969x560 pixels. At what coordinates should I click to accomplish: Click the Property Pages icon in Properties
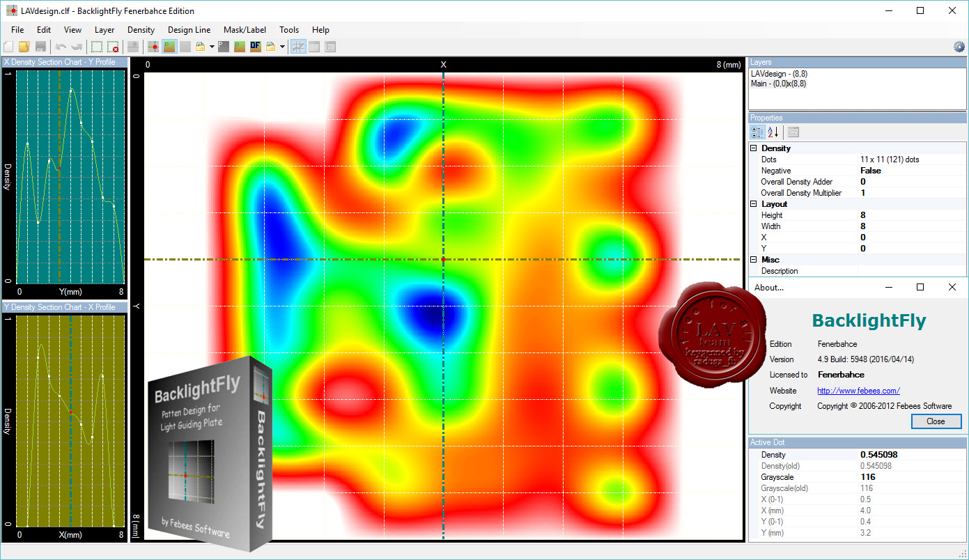tap(793, 132)
